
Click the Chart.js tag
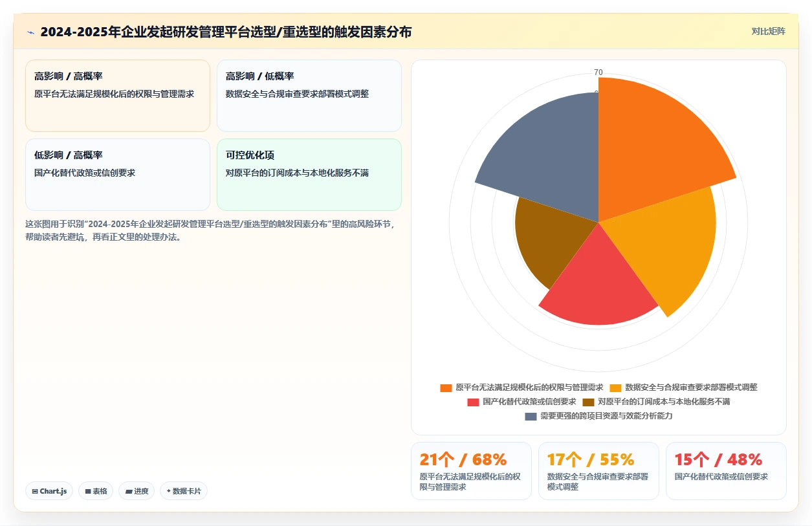click(49, 491)
